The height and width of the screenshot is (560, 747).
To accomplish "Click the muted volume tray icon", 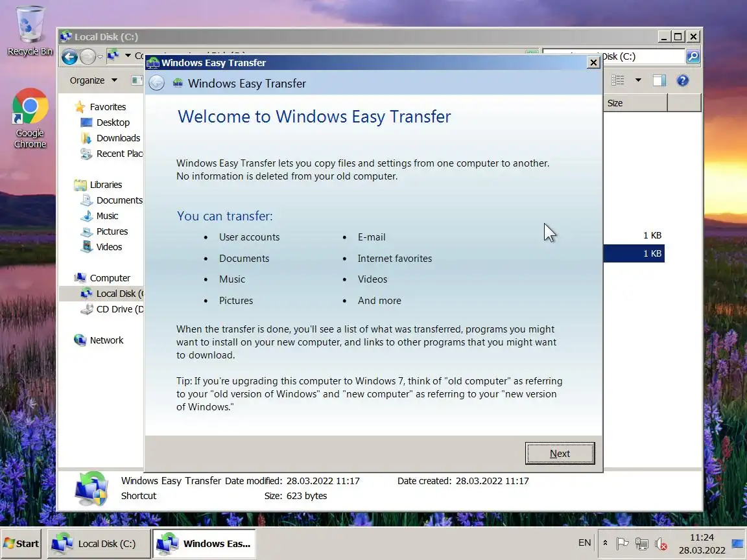I will point(661,543).
